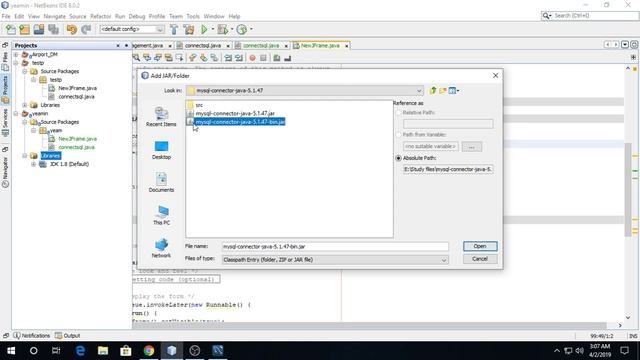Screen dimensions: 640x360
Task: Select the Absolute Path radio button
Action: coord(398,158)
